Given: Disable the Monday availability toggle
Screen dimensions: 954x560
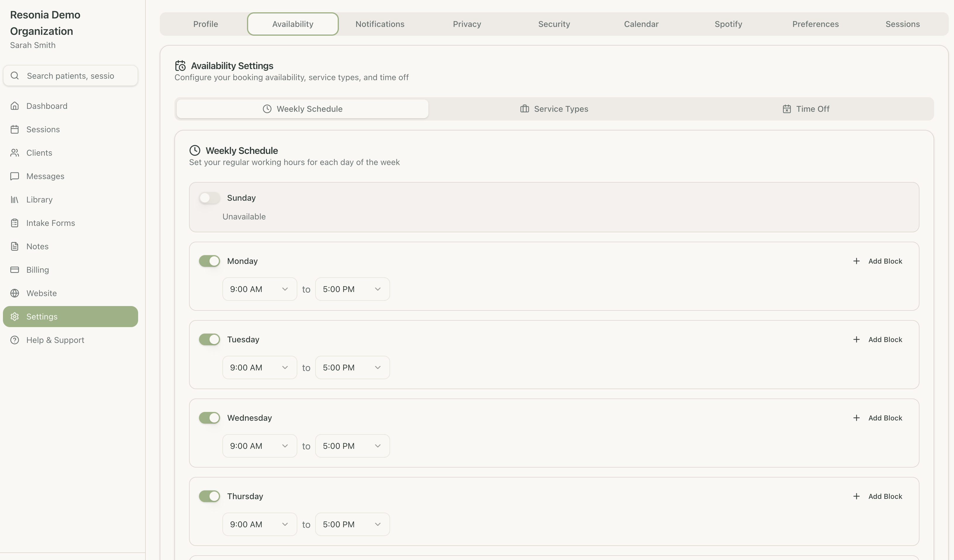Looking at the screenshot, I should tap(209, 261).
